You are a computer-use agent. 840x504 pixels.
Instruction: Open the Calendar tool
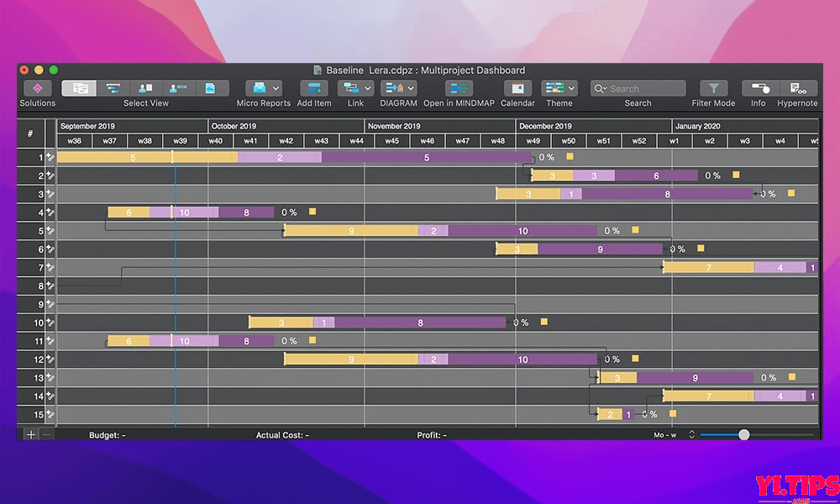(x=517, y=88)
